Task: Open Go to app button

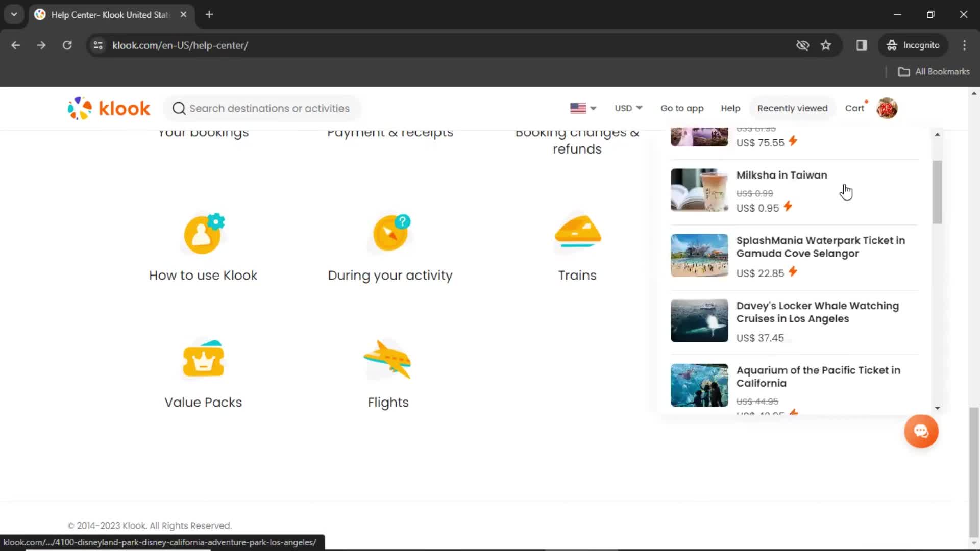Action: click(682, 108)
